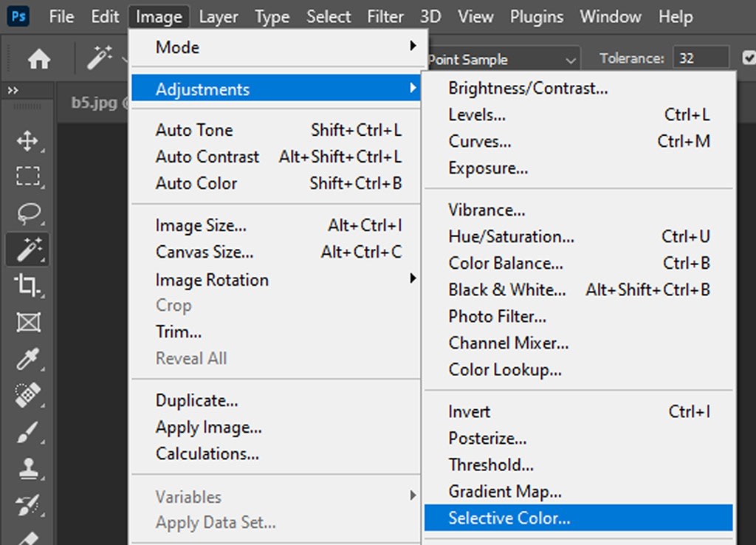Image resolution: width=756 pixels, height=545 pixels.
Task: Expand the toolbar using double-arrow icon
Action: (13, 90)
